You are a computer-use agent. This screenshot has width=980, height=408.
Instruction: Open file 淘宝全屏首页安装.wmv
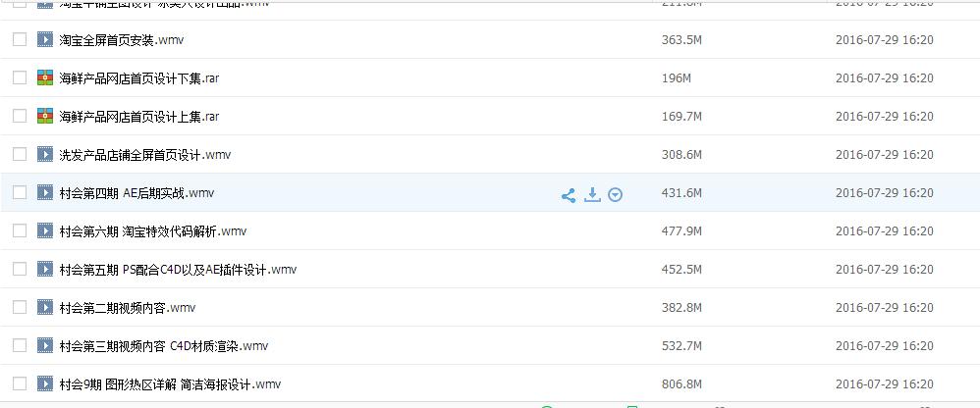122,40
